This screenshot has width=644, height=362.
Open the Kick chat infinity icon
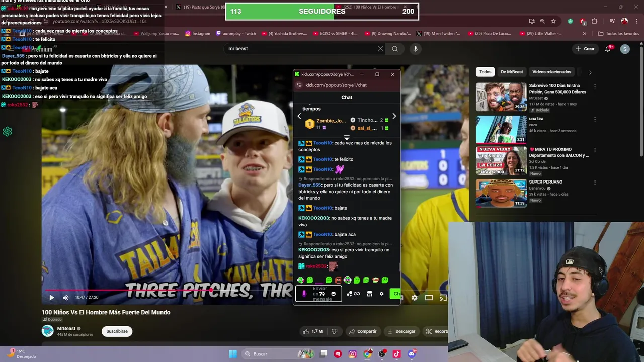pos(357,294)
